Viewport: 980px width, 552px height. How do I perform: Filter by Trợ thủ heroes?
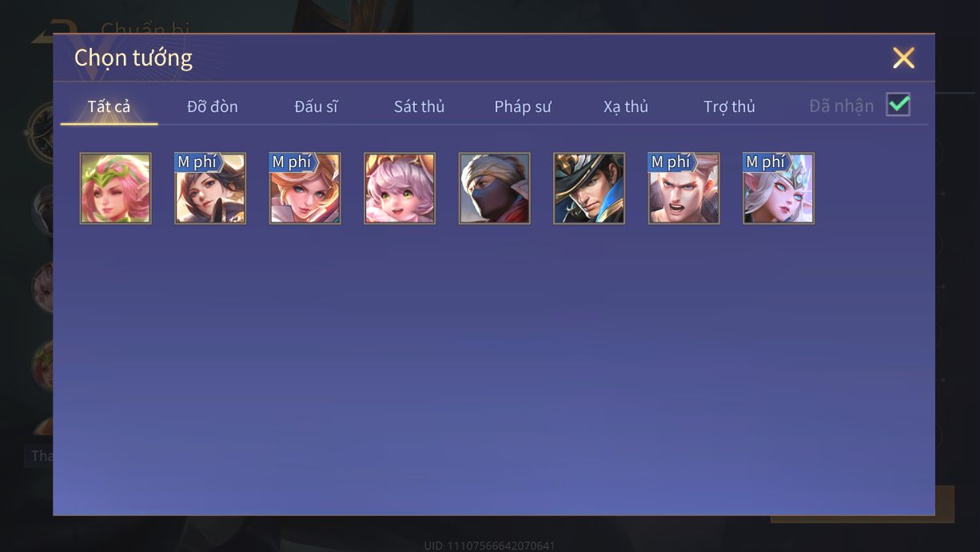729,106
